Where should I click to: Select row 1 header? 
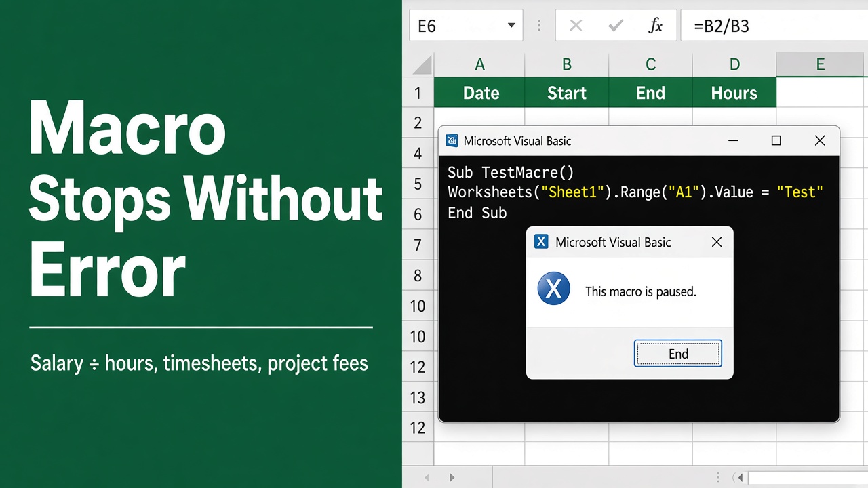418,93
